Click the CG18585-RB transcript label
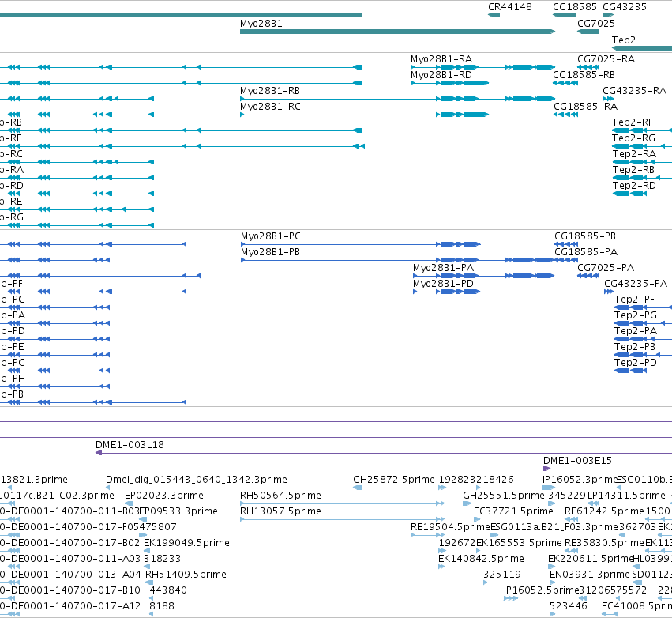672x618 pixels. tap(584, 75)
